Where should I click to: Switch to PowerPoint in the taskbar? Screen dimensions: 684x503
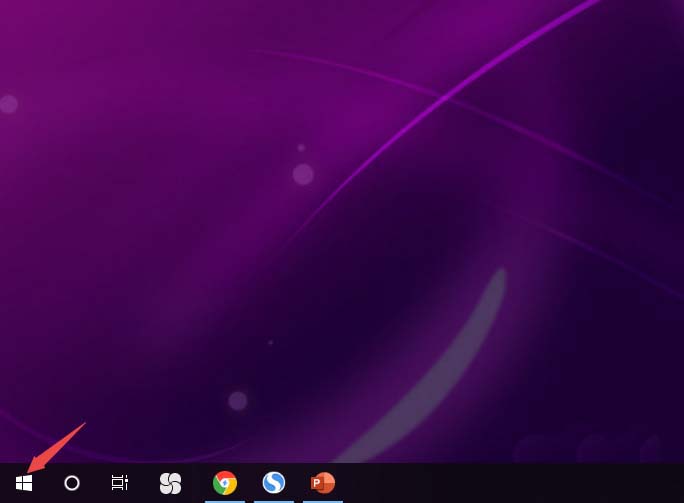tap(323, 483)
